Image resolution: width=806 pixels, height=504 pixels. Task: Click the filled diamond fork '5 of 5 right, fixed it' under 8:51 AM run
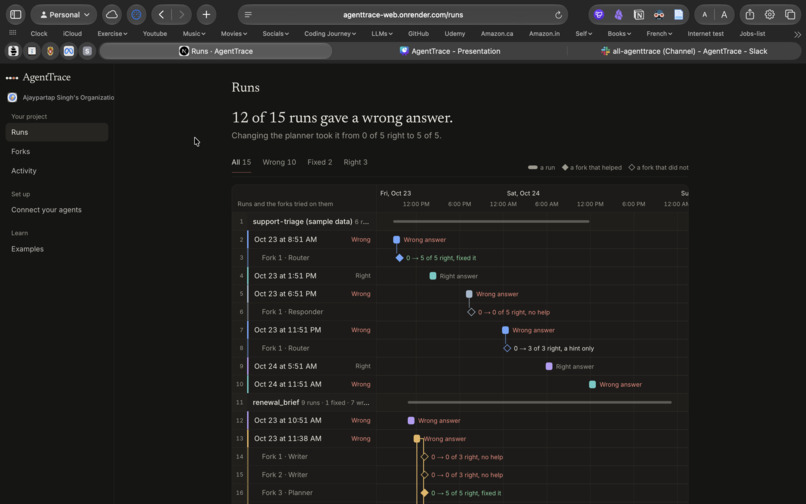(x=399, y=258)
